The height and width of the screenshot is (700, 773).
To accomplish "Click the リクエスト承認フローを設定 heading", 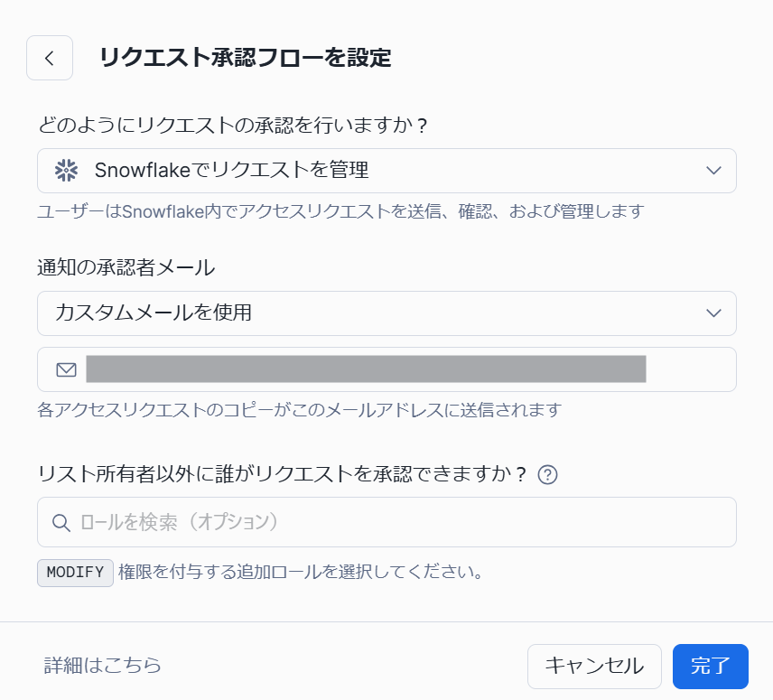I will [245, 58].
